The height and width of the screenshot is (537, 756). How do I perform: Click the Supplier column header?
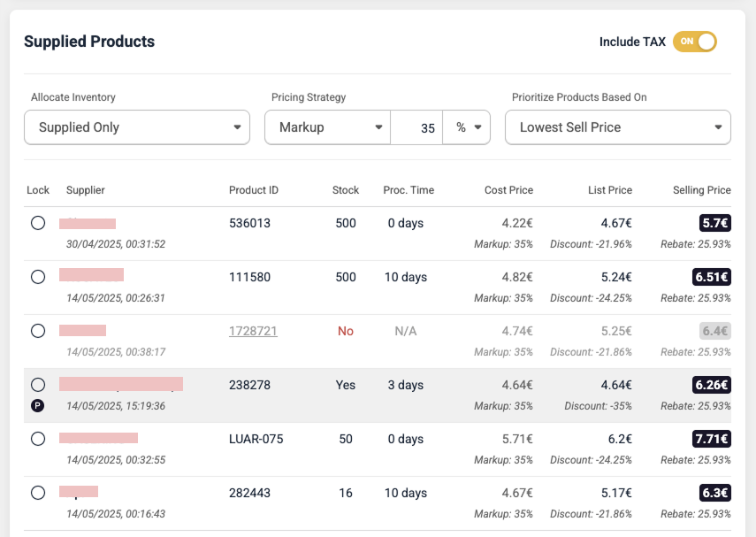[x=86, y=190]
